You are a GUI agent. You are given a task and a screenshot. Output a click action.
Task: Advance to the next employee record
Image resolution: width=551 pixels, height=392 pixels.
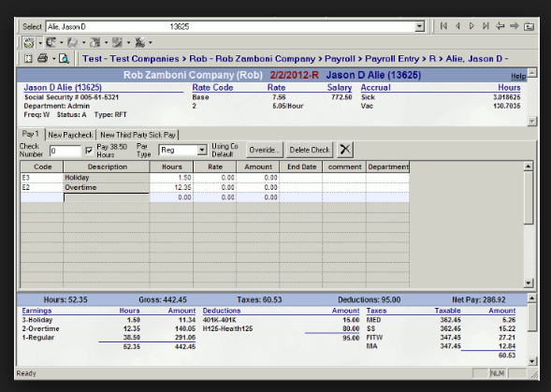click(471, 26)
